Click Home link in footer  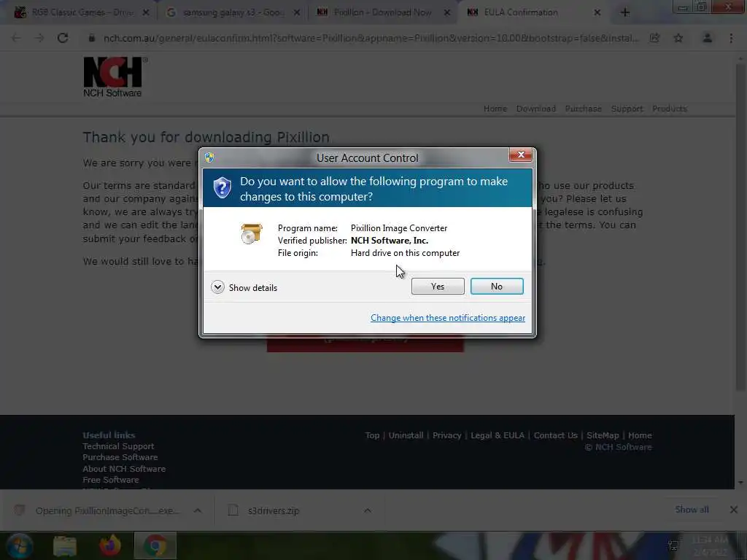[x=640, y=435]
